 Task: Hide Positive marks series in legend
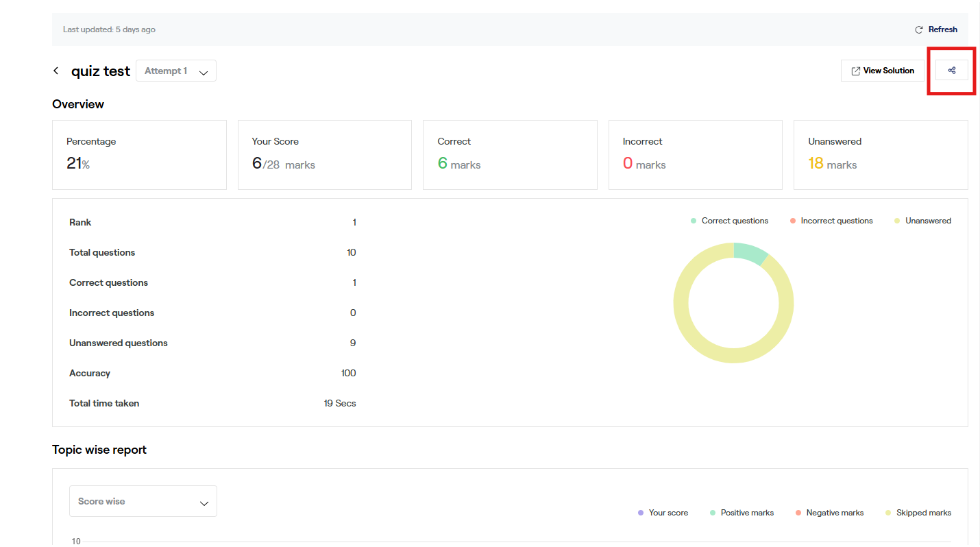741,513
